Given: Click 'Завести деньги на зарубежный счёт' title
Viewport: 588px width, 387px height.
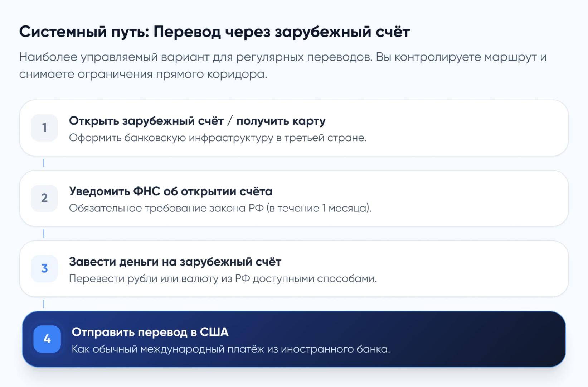Looking at the screenshot, I should coord(175,262).
